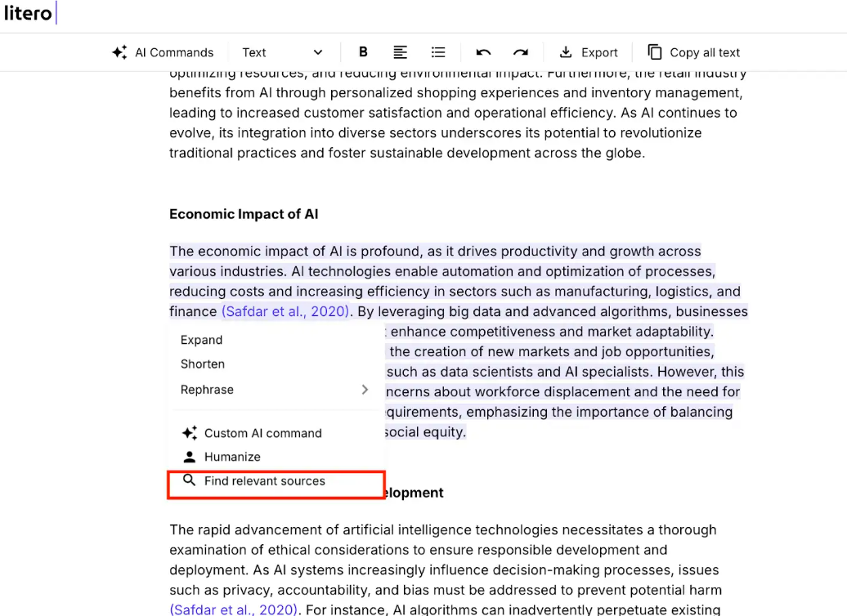This screenshot has height=616, width=847.
Task: Click the litero logo
Action: 29,13
